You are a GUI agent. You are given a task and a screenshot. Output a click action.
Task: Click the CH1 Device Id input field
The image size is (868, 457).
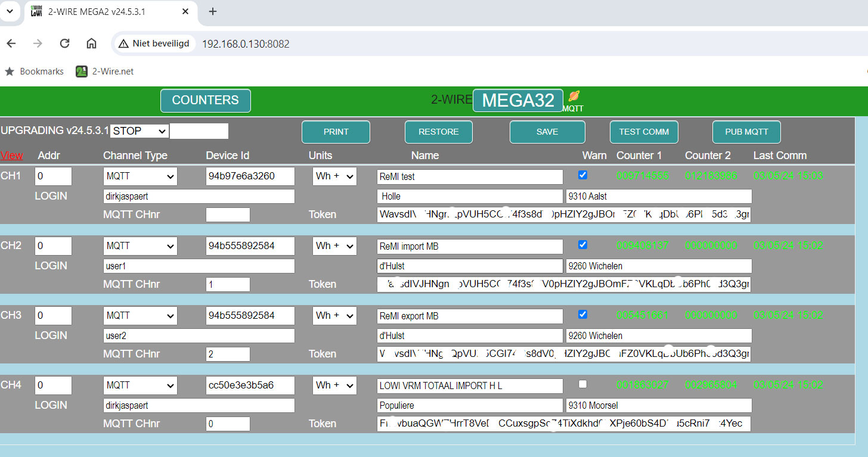tap(250, 176)
